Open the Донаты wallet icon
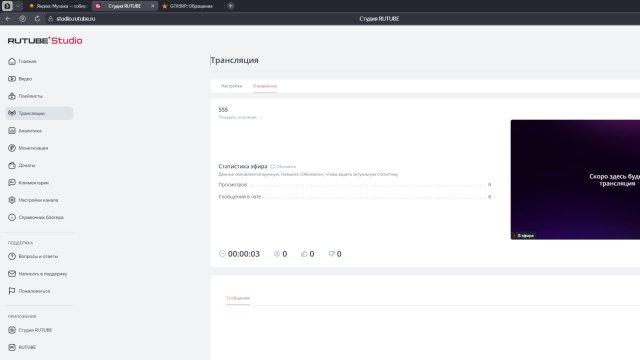The image size is (640, 360). pos(12,165)
